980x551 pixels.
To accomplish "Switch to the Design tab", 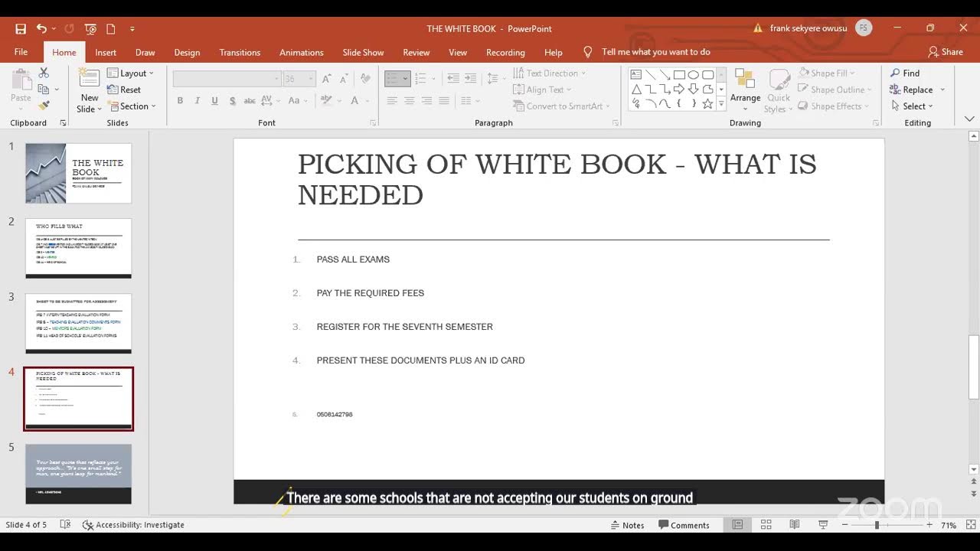I will tap(187, 52).
